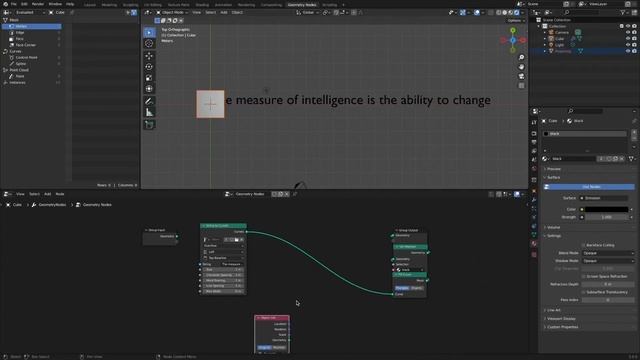This screenshot has width=640, height=360.
Task: Expand the Viewport Display panel
Action: pos(560,319)
